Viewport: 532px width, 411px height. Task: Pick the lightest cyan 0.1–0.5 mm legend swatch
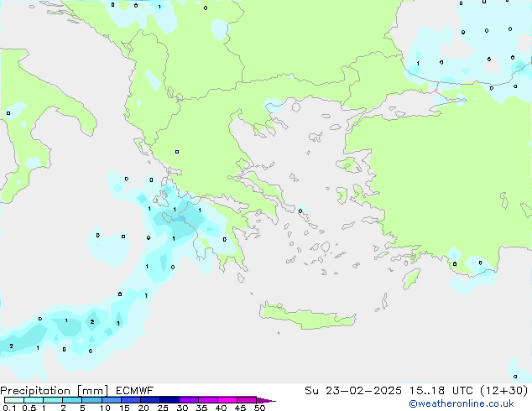[x=14, y=400]
